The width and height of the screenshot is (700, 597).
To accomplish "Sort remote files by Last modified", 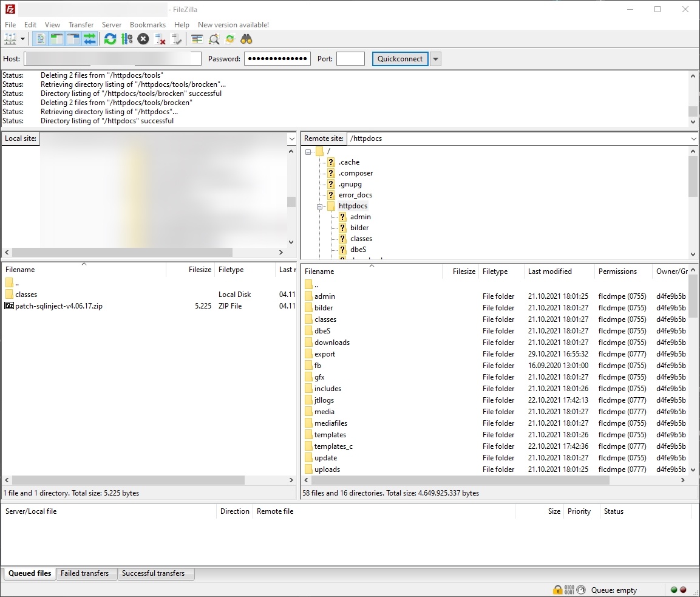I will 549,271.
